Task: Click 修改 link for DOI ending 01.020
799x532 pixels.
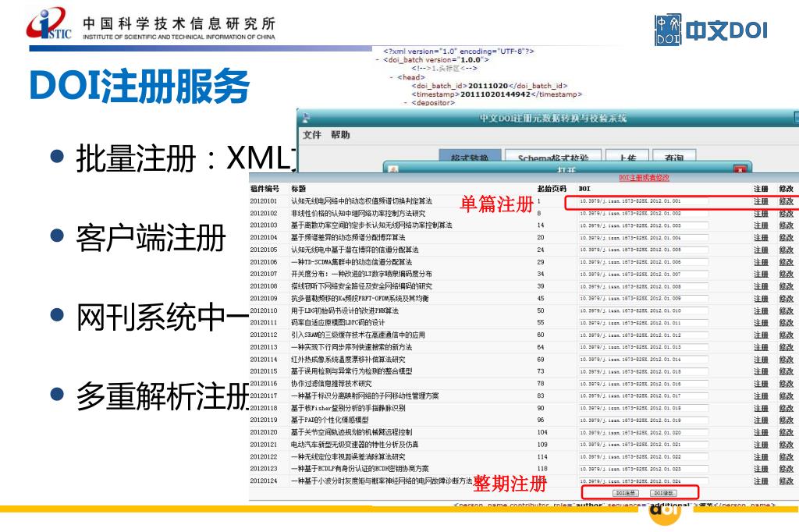Action: 787,433
